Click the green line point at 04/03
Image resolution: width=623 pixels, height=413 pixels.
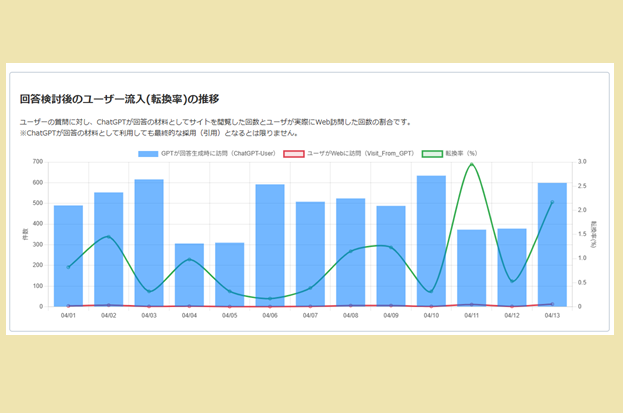point(149,291)
